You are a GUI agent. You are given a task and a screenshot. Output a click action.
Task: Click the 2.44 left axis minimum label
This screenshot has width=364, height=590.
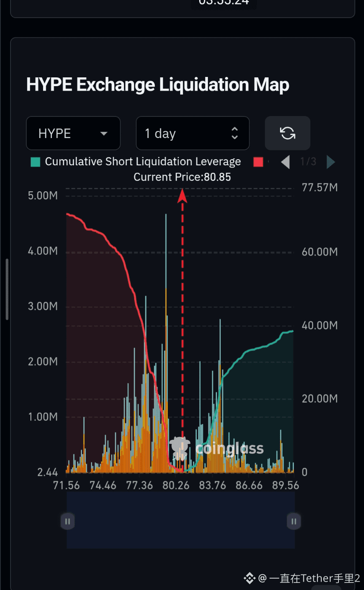tap(47, 473)
